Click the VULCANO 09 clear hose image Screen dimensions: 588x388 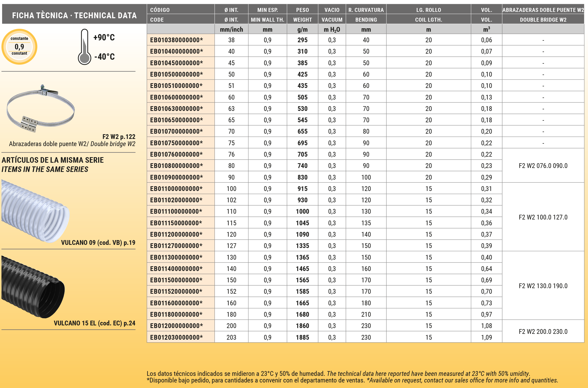click(35, 211)
